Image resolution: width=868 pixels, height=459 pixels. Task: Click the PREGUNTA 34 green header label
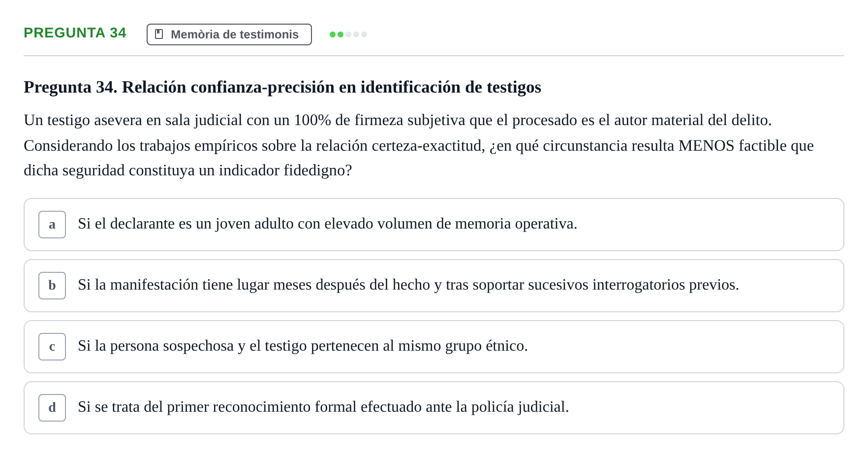(75, 33)
